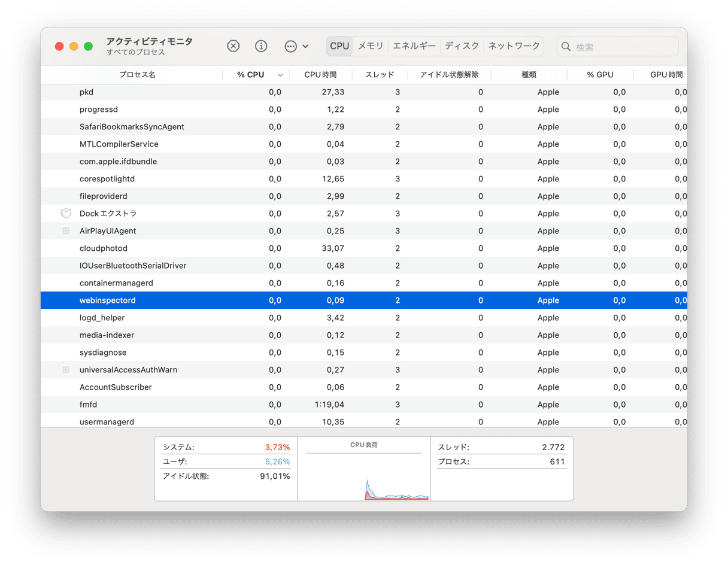The height and width of the screenshot is (565, 728).
Task: Select the MTLCompilerService process
Action: pos(119,144)
